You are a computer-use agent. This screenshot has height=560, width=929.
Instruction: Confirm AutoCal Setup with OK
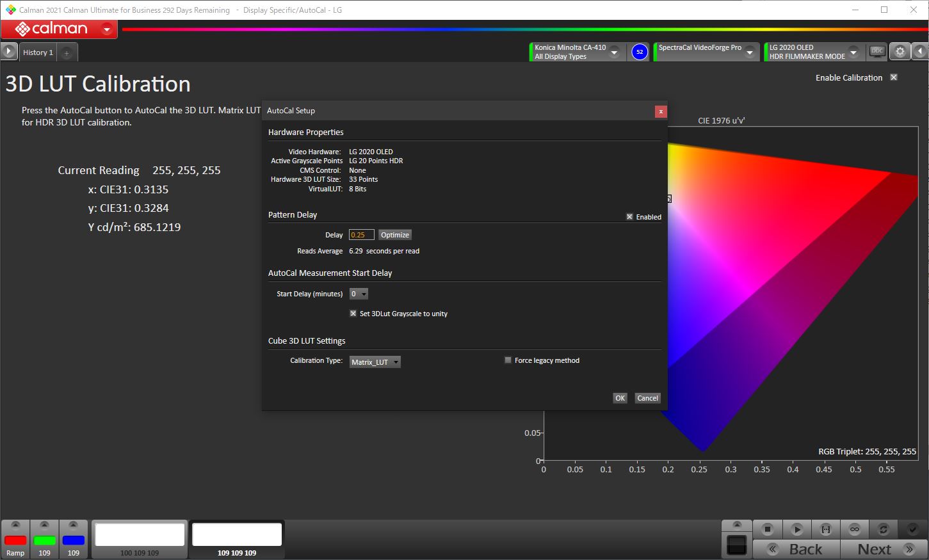coord(620,398)
